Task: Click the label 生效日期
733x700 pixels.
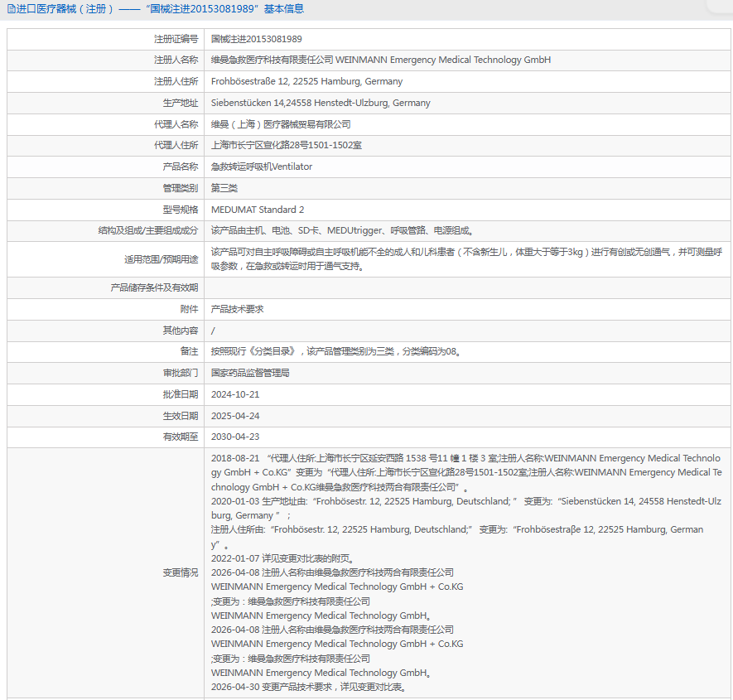Action: coord(181,416)
